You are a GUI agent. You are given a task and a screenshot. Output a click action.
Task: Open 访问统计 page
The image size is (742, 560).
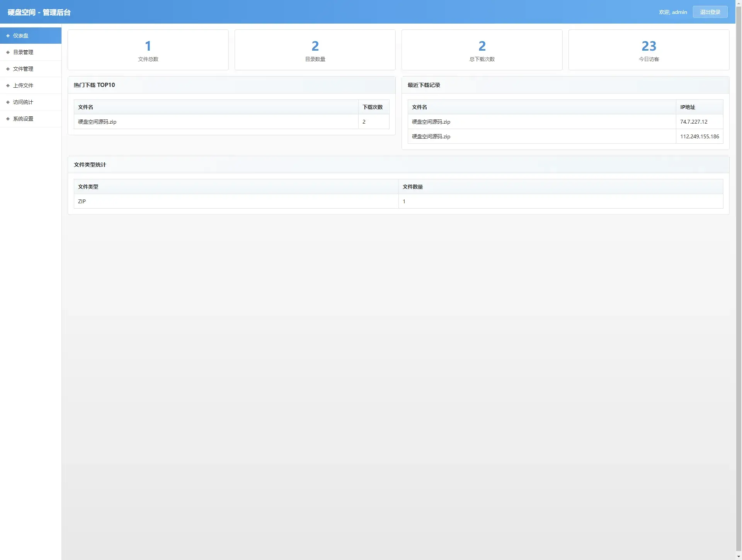pos(23,102)
